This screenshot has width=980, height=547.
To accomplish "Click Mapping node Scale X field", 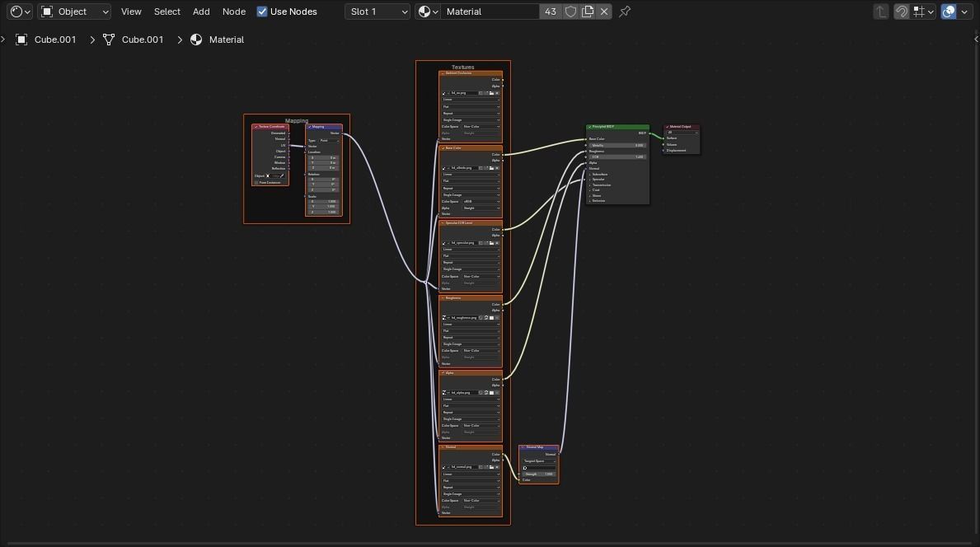I will click(x=324, y=202).
